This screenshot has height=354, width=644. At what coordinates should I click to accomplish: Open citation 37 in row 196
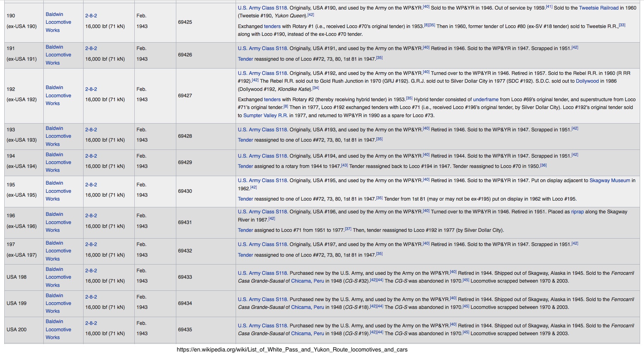(348, 229)
